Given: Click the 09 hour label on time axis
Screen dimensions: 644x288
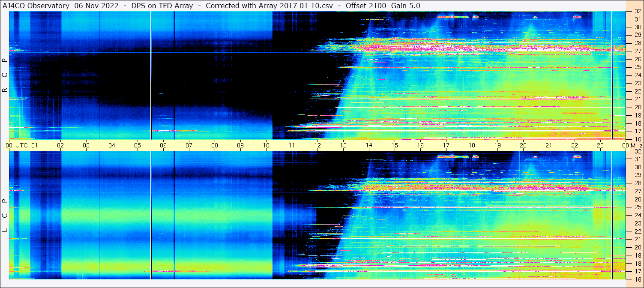Looking at the screenshot, I should (240, 145).
